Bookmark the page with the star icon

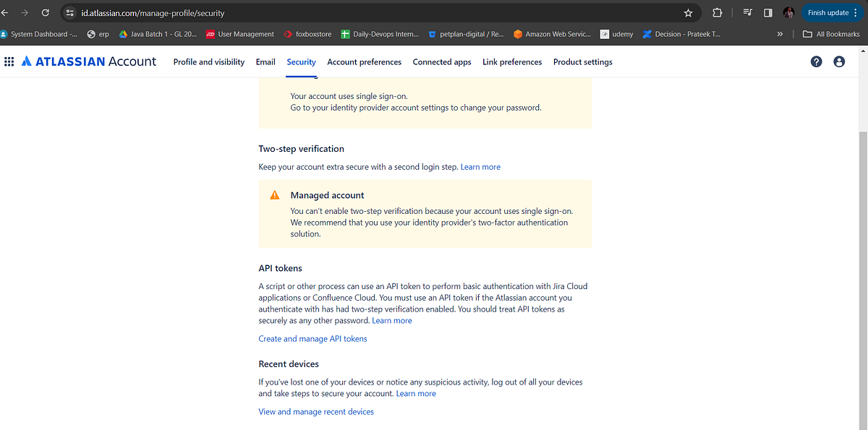tap(688, 12)
